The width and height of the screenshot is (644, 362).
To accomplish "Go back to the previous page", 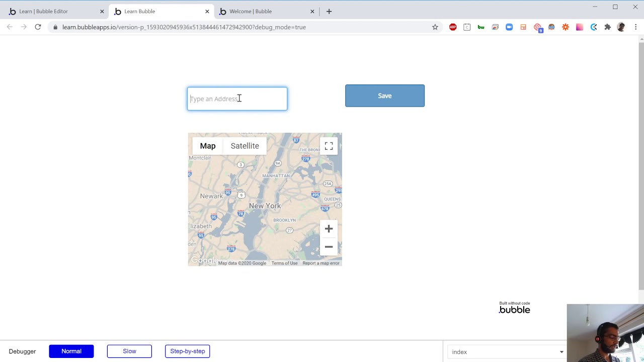I will 10,27.
